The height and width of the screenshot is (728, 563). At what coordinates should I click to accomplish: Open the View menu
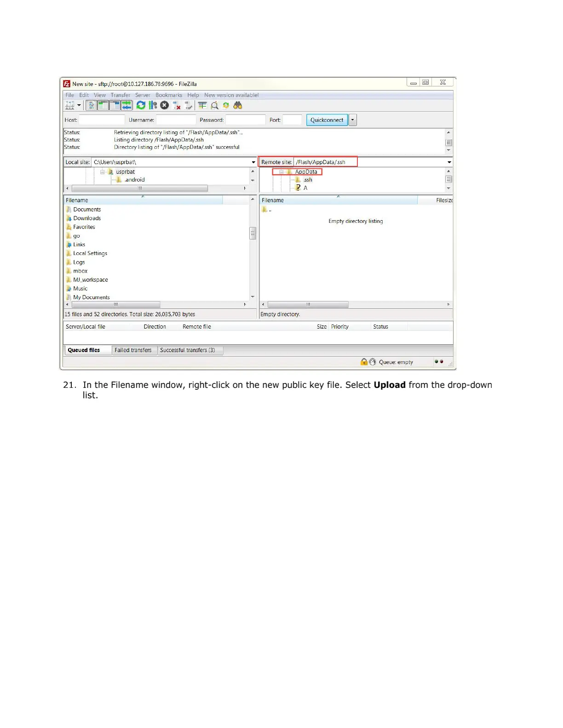100,95
